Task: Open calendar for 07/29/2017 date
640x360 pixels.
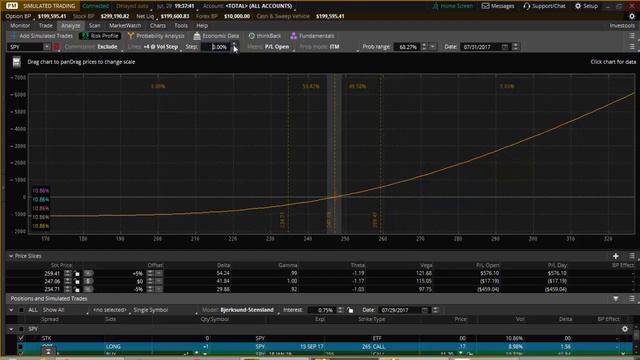Action: (425, 310)
